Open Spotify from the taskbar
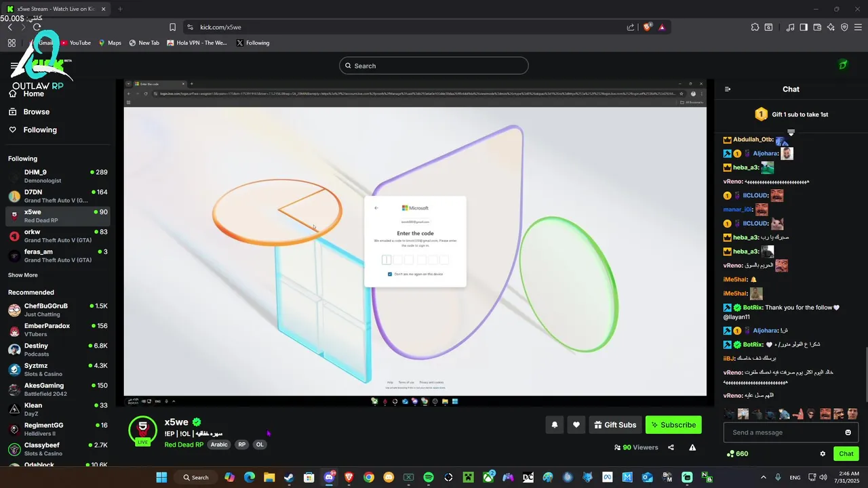Image resolution: width=868 pixels, height=488 pixels. [429, 477]
